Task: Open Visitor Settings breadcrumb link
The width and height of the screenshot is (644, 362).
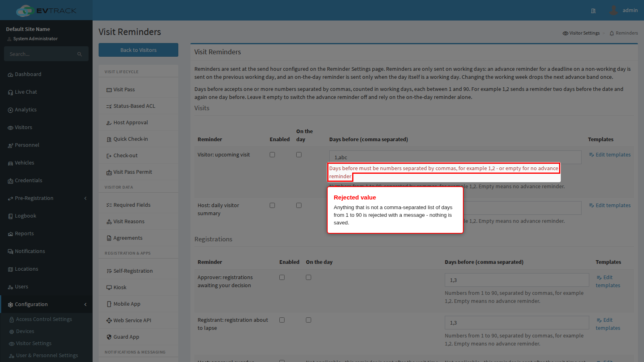Action: 581,33
